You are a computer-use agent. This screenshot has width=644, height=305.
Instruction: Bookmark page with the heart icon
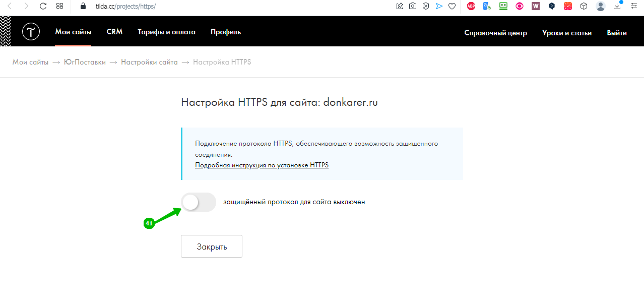pyautogui.click(x=452, y=6)
